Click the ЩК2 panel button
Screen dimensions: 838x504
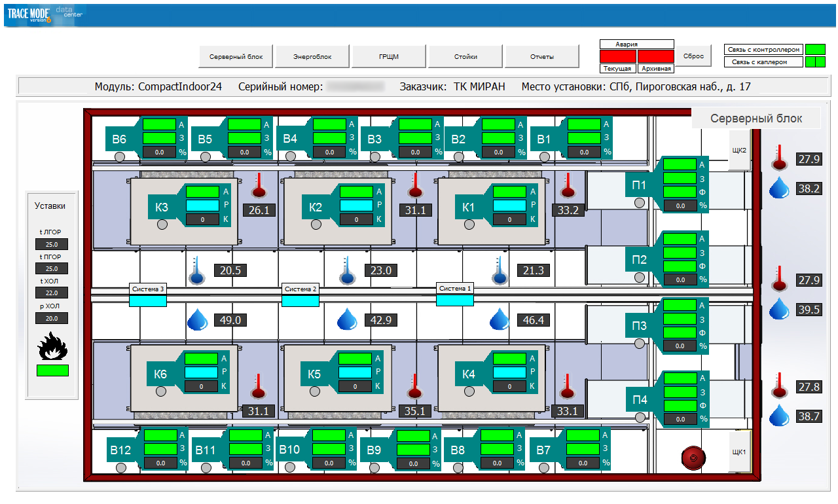(739, 150)
